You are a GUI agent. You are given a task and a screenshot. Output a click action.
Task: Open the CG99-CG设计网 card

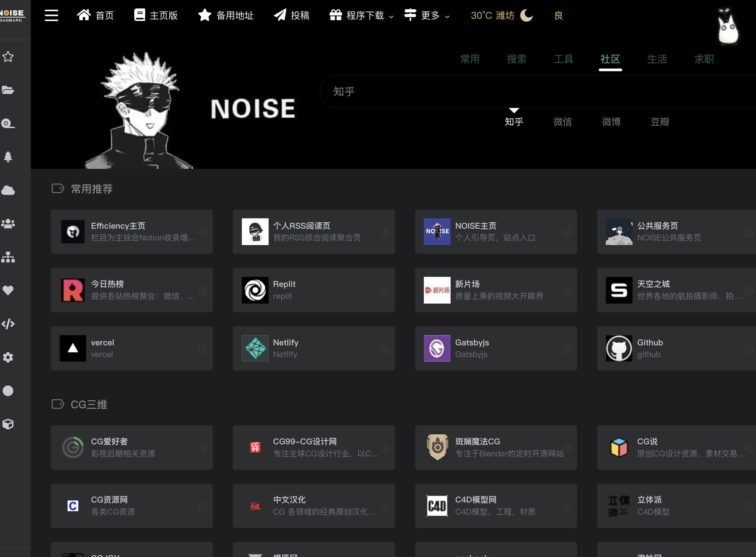[314, 447]
